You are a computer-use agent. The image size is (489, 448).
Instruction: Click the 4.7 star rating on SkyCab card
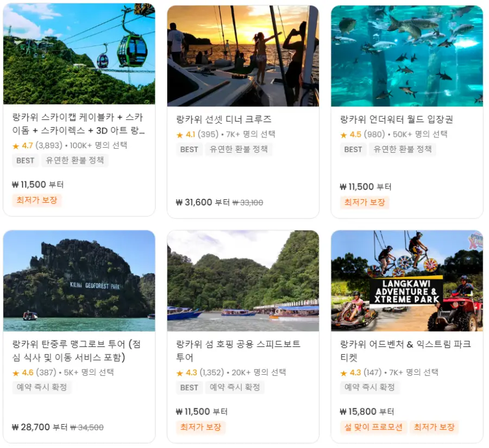pyautogui.click(x=23, y=146)
